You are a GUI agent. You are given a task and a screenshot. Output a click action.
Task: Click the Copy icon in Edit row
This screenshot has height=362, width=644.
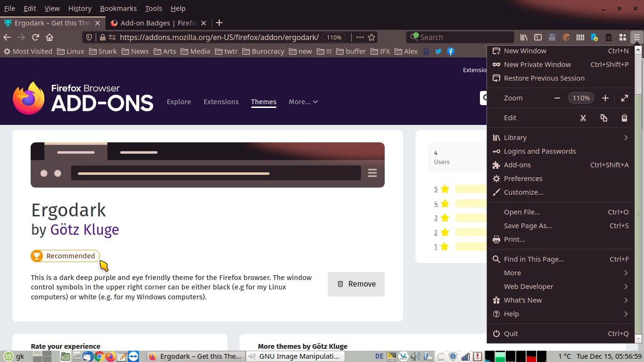click(604, 118)
